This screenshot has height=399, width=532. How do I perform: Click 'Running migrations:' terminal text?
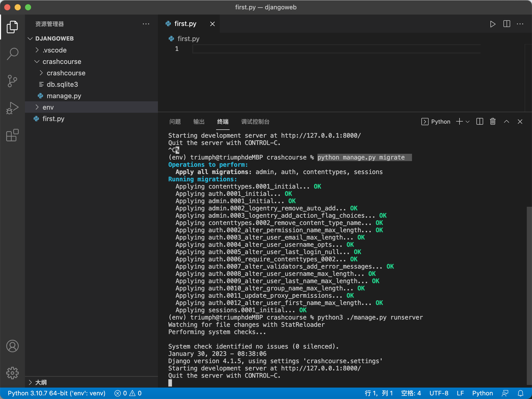(x=203, y=179)
